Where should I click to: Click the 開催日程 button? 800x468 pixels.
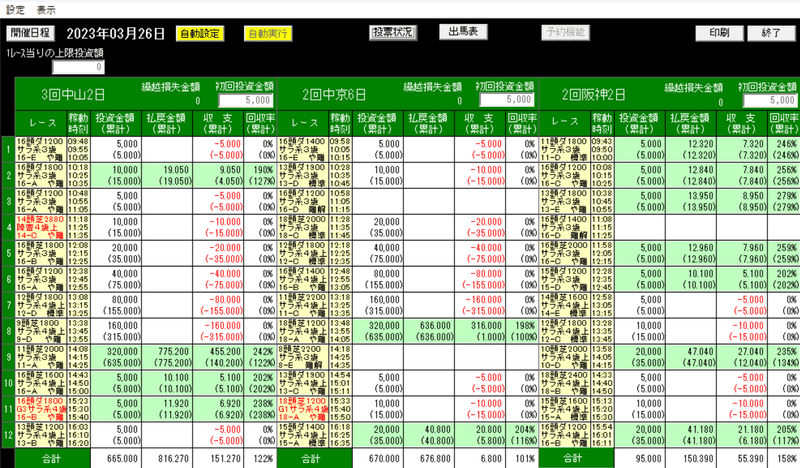point(30,33)
